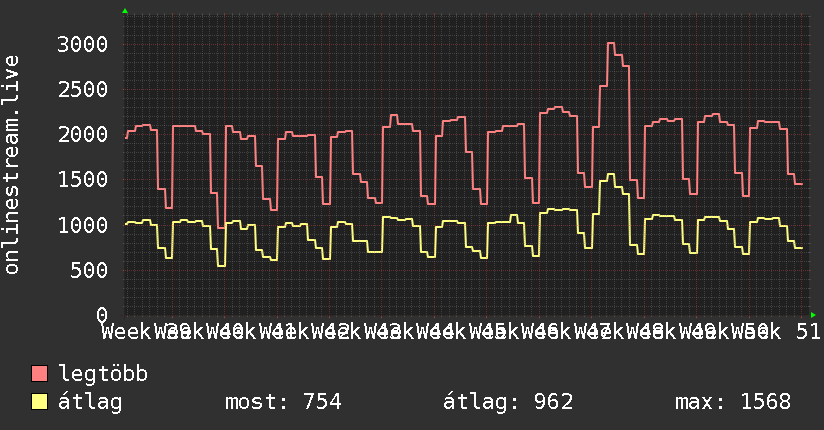Click the 'max: 1568' statistic
The height and width of the screenshot is (430, 824).
coord(733,402)
